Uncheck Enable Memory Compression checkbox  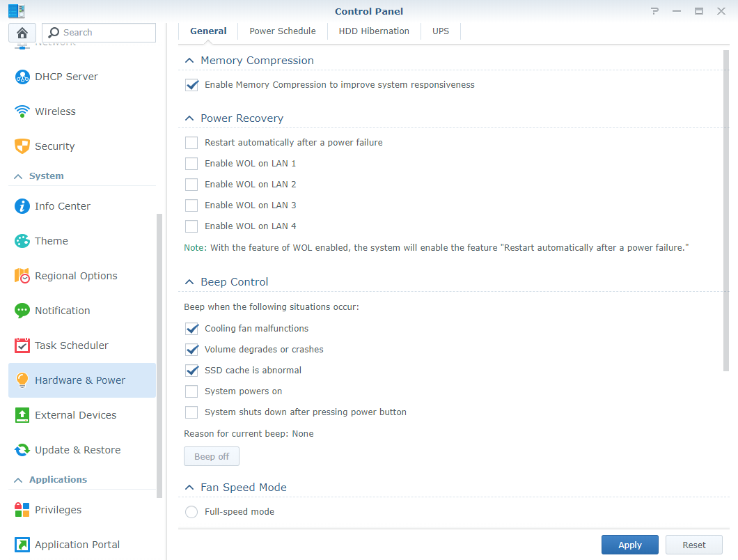(x=191, y=85)
